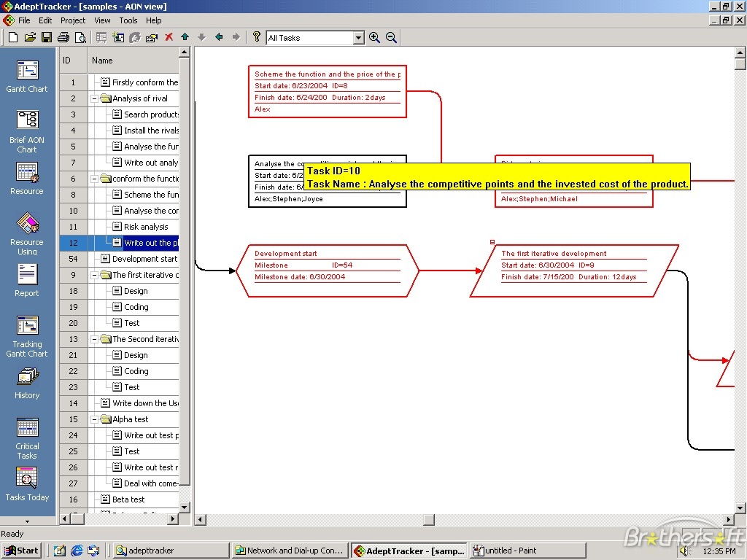Switch to adepttracker taskbar window

(x=171, y=551)
